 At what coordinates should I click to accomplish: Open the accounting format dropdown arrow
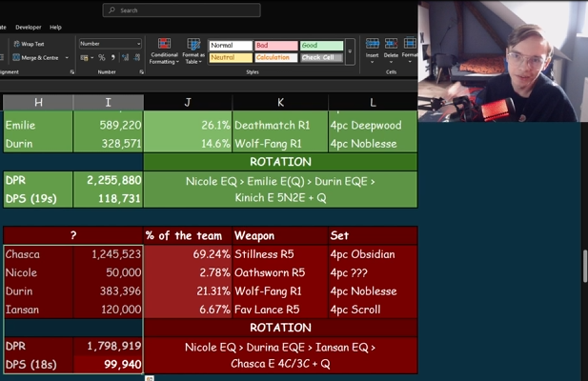(92, 58)
